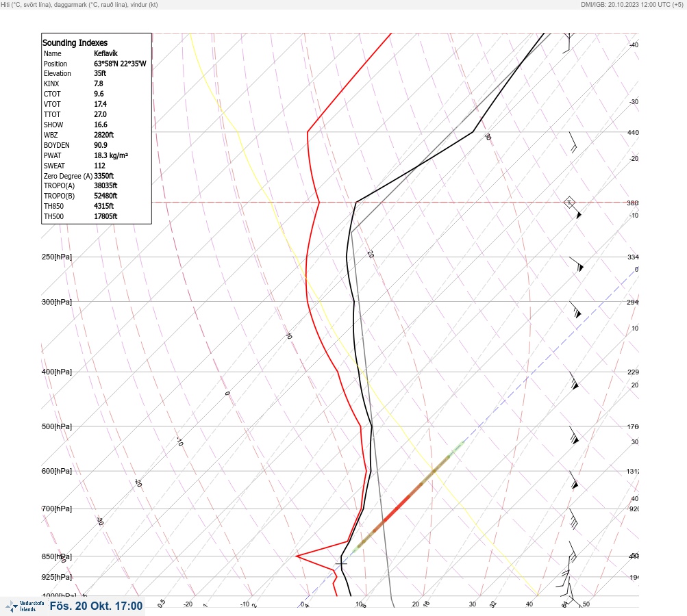Click the wind barb at 700 hPa level
Image resolution: width=687 pixels, height=616 pixels.
[573, 519]
